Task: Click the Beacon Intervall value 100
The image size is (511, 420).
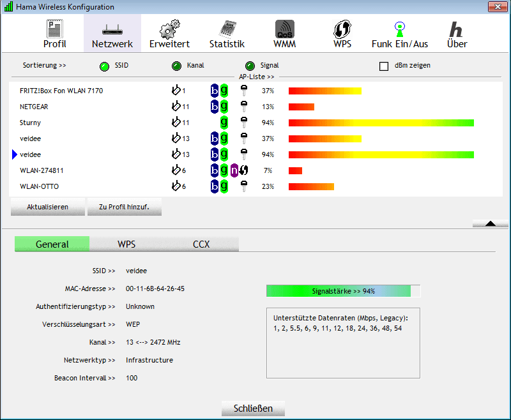Action: (x=132, y=378)
